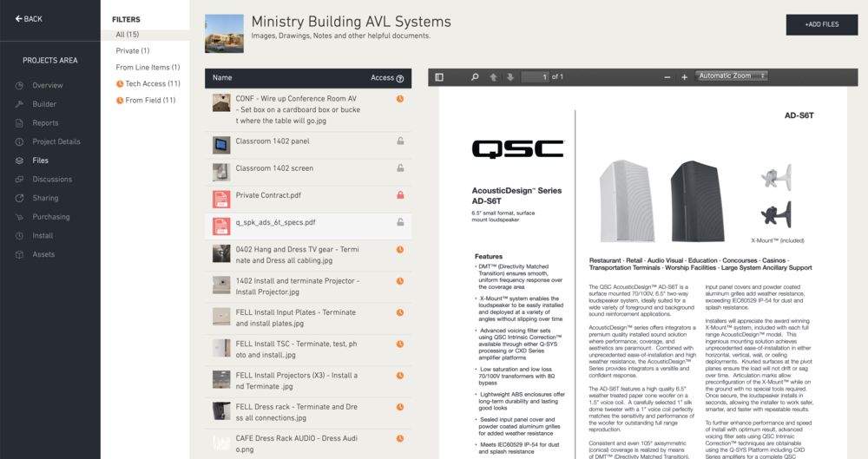Sort by the Name column header
Viewport: 868px width, 459px height.
(222, 77)
